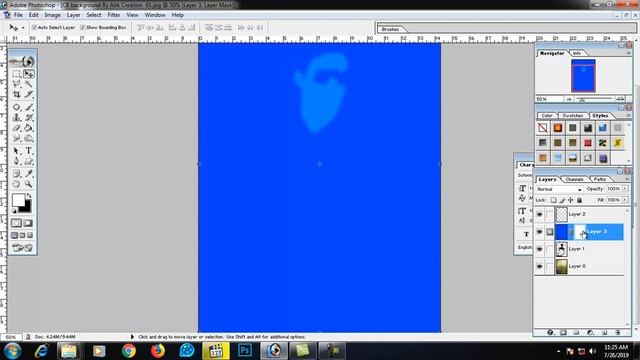Select the History Brush tool

(29, 118)
